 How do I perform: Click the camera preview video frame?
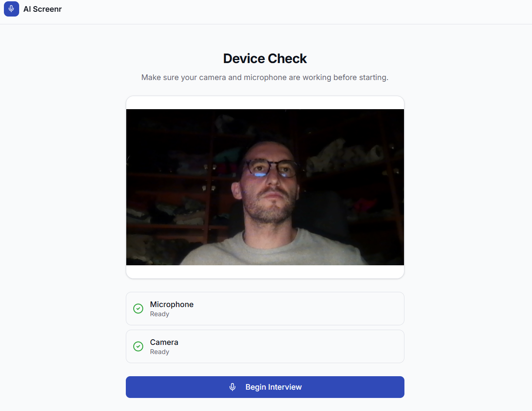pos(265,187)
